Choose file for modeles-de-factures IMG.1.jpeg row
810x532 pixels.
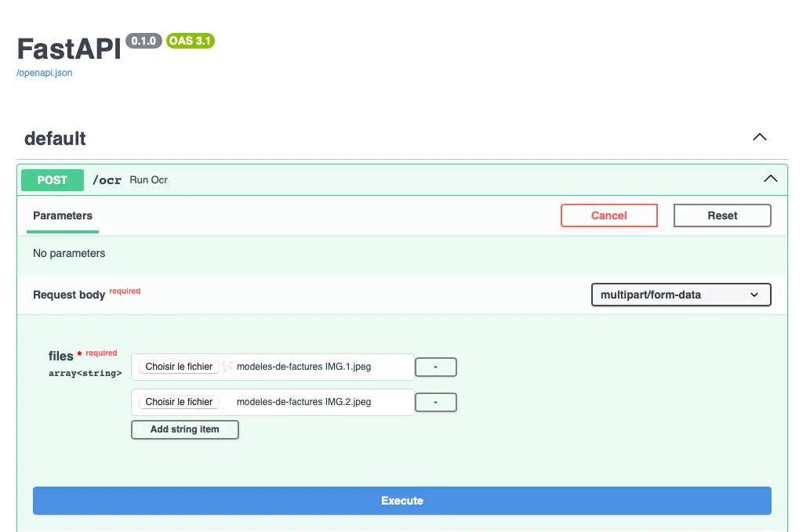179,367
